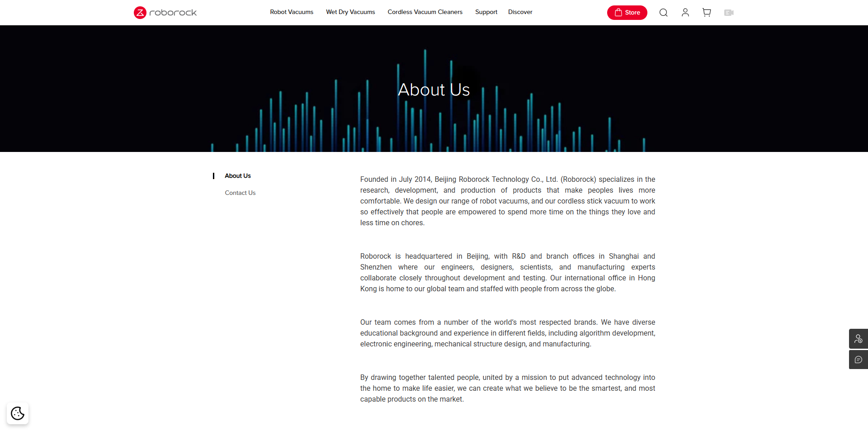Go to Contact Us sidebar link
Viewport: 868px width, 431px height.
[240, 193]
